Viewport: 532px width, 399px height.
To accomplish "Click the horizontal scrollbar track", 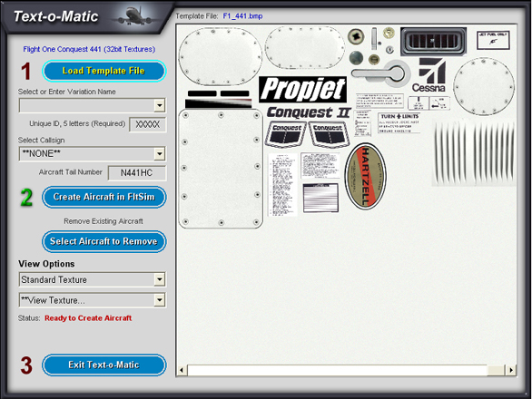I will point(338,370).
